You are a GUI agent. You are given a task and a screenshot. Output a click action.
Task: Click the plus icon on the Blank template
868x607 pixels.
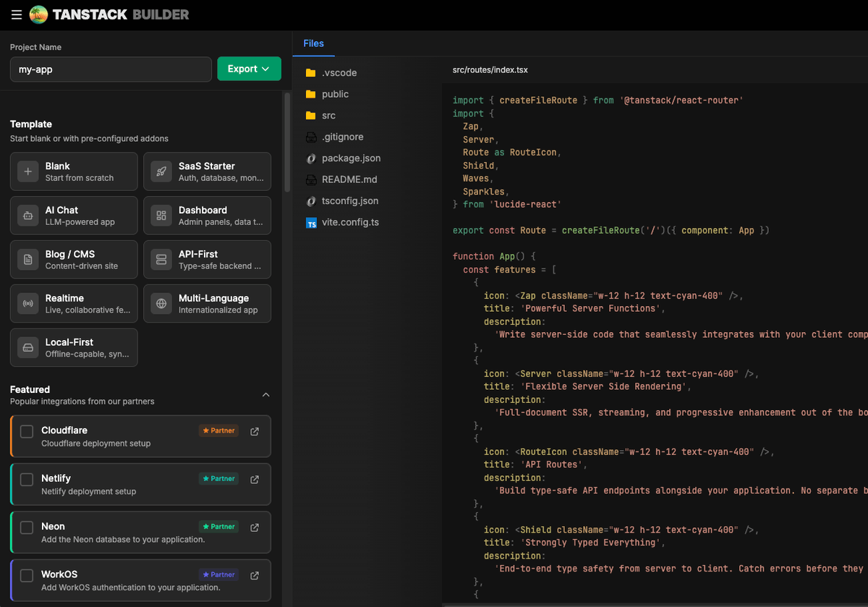(x=27, y=171)
